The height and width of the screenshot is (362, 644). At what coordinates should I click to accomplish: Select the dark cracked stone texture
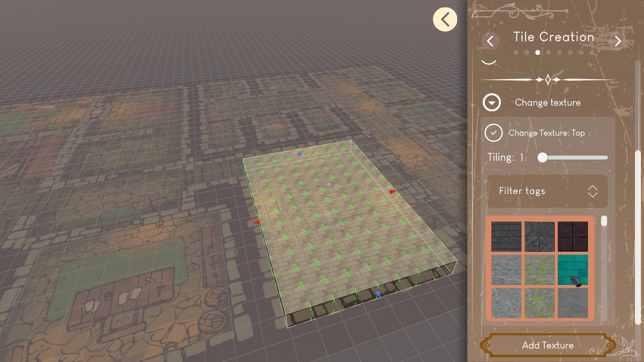tap(540, 237)
